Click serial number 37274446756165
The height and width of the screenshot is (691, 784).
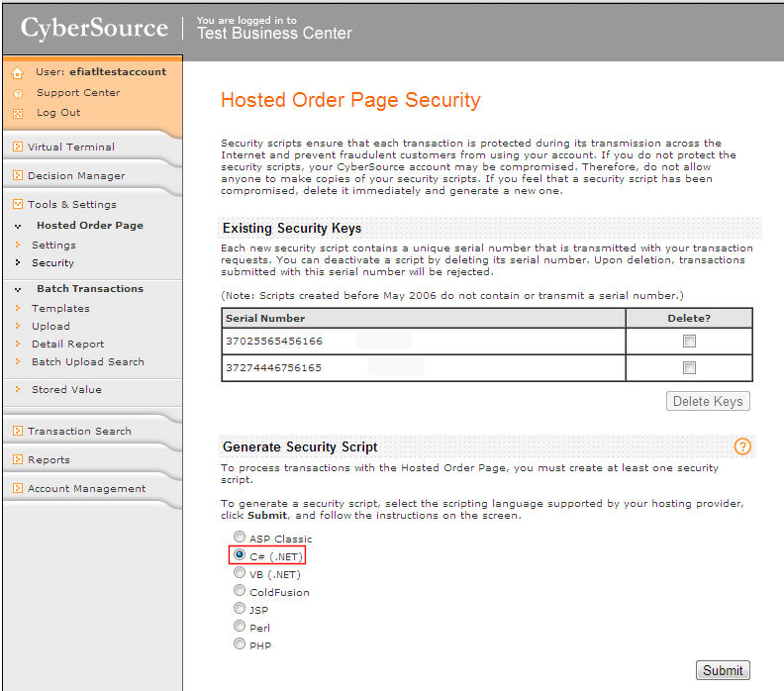273,368
